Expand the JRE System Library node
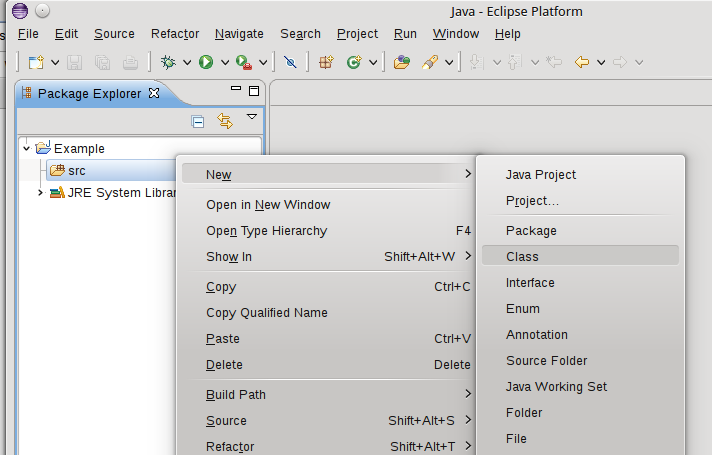The image size is (712, 455). tap(40, 193)
